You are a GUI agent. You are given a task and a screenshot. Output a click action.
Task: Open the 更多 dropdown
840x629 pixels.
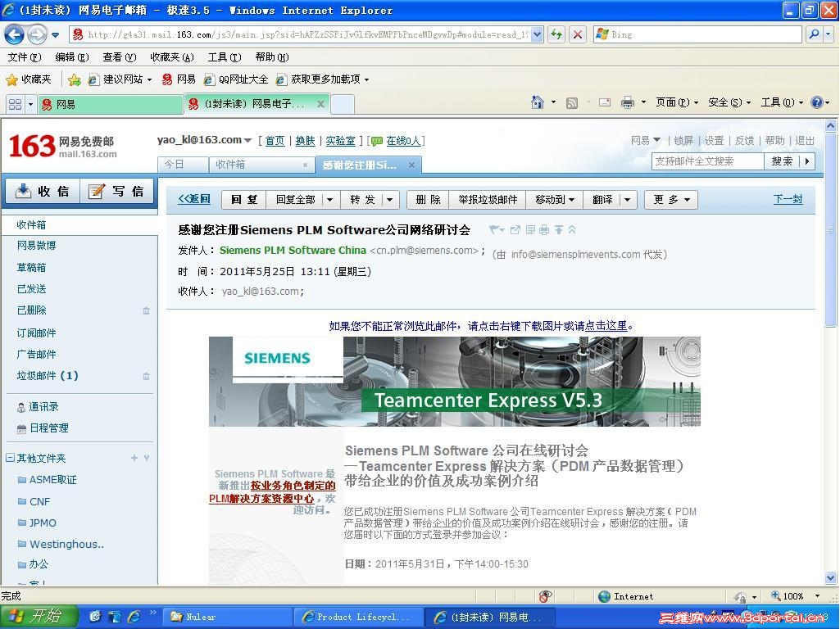coord(670,200)
